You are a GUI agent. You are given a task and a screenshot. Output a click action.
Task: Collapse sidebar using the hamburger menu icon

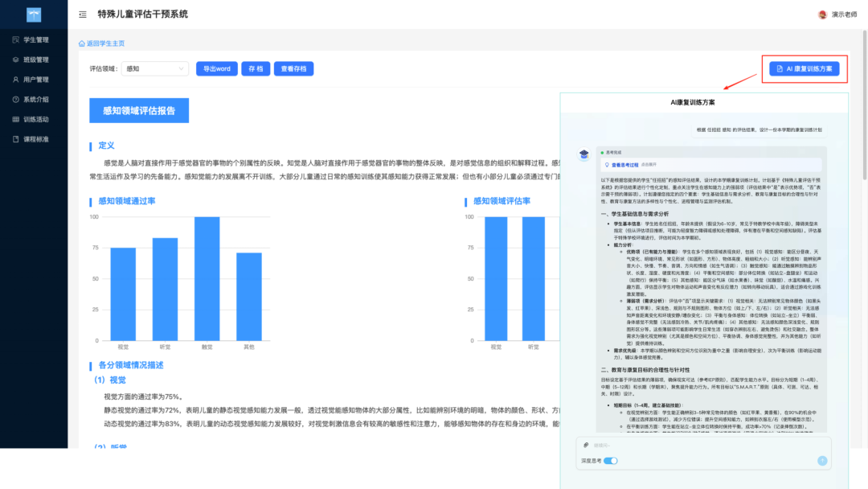[83, 14]
